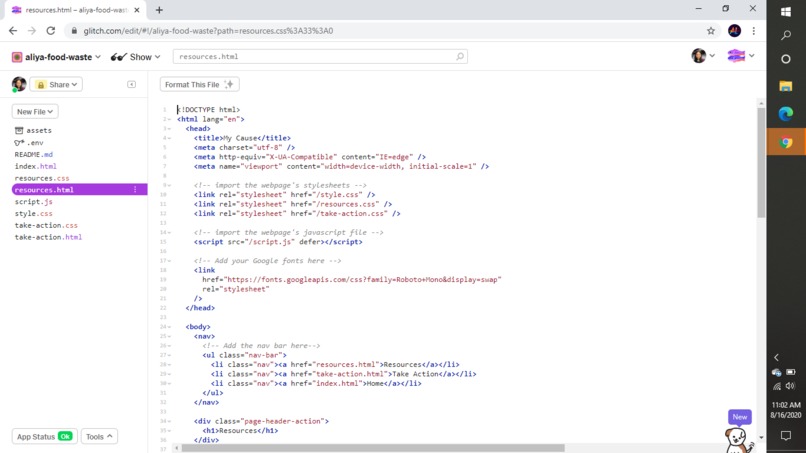The width and height of the screenshot is (806, 453).
Task: Open Glitch team menu dropdown
Action: (740, 56)
